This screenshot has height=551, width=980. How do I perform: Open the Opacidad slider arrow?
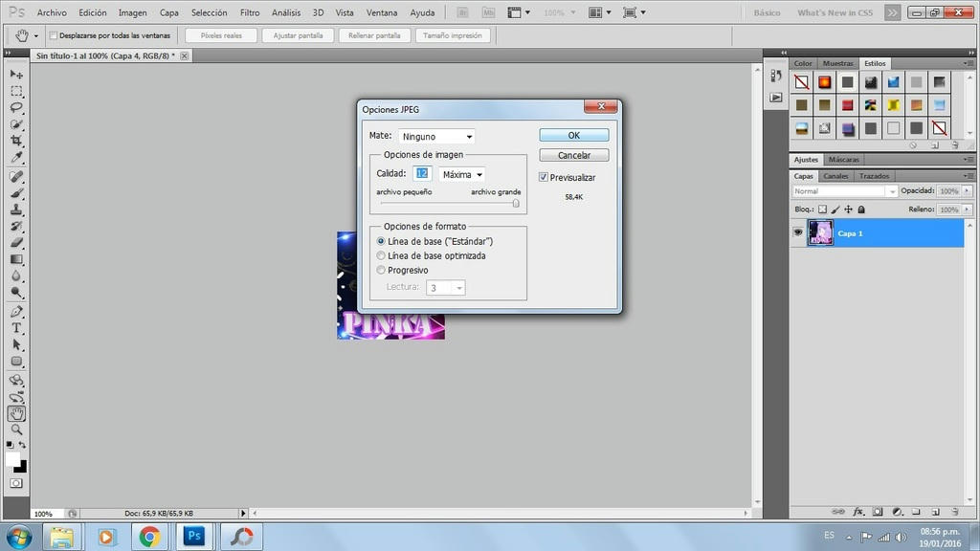(967, 191)
